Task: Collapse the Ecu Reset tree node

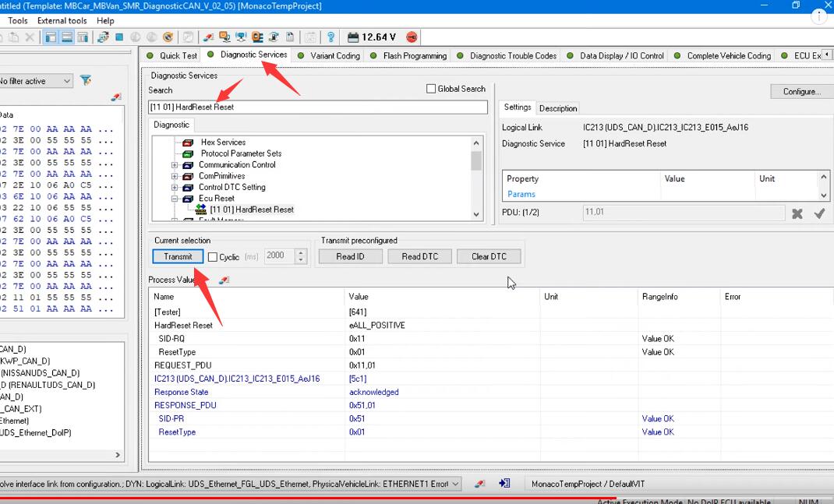Action: (175, 199)
